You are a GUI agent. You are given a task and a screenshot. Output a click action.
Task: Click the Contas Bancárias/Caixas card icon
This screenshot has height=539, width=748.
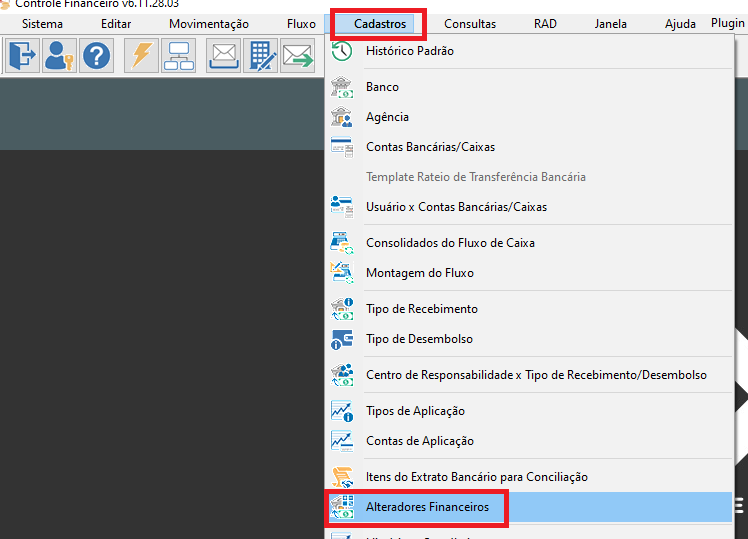click(x=342, y=147)
